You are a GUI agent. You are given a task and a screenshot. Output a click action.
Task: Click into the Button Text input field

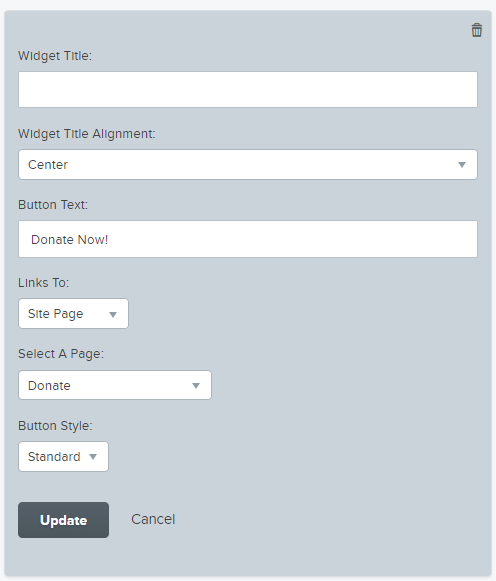click(248, 239)
